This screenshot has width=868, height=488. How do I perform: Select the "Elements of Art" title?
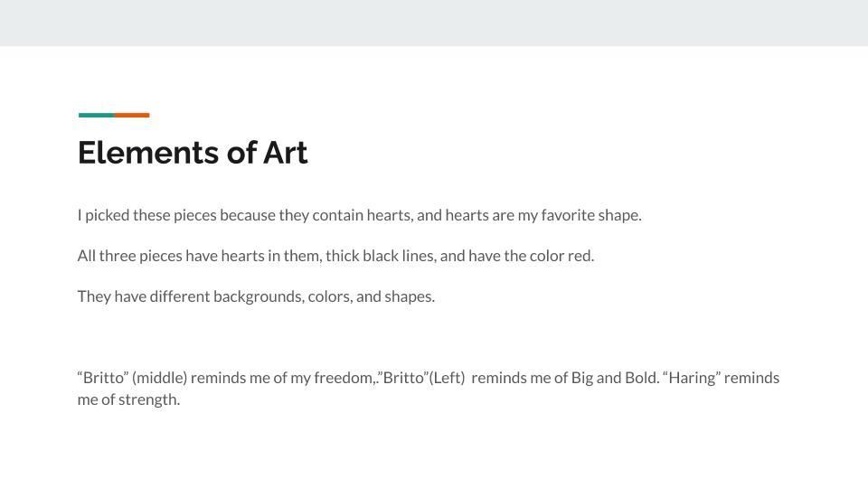point(193,153)
